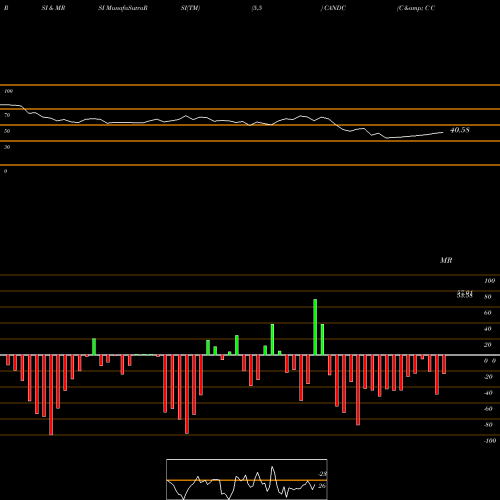This screenshot has width=500, height=500.
Task: Click the '(5,5' parameter text in header
Action: [x=257, y=8]
